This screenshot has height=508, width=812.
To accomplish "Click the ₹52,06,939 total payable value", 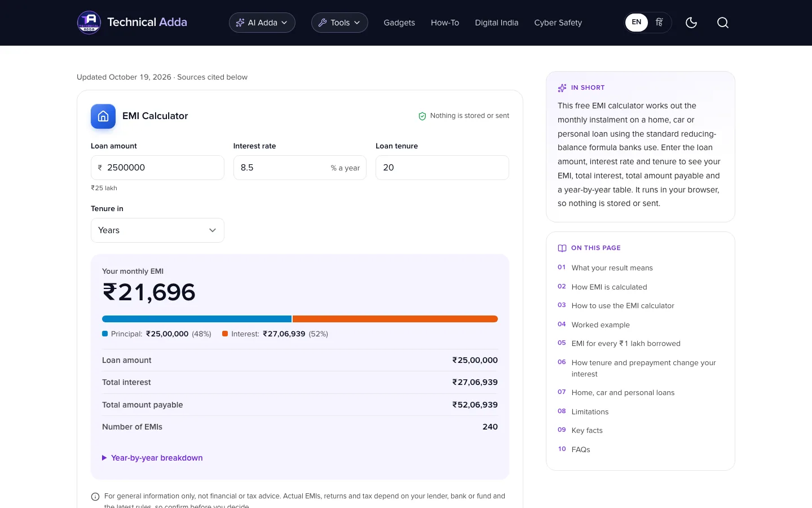I will [475, 405].
